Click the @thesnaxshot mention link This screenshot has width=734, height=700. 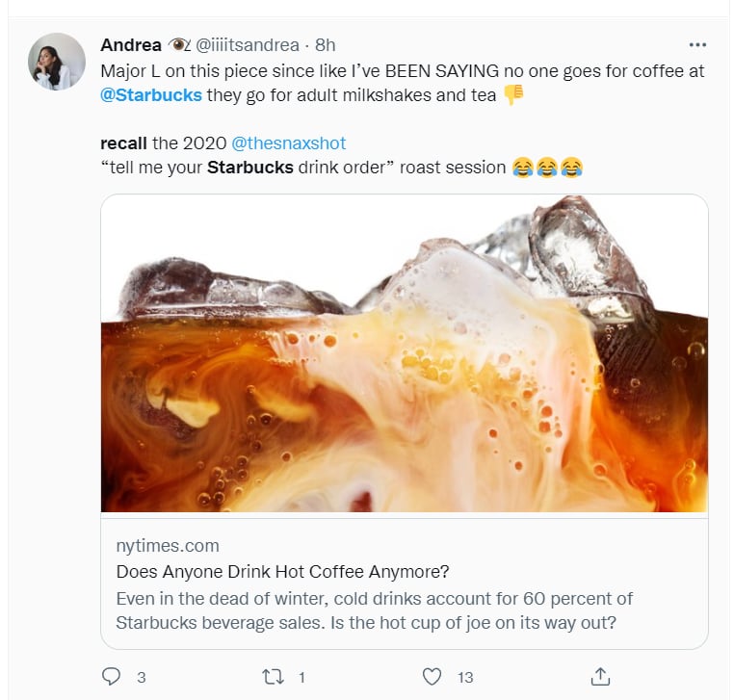point(288,143)
